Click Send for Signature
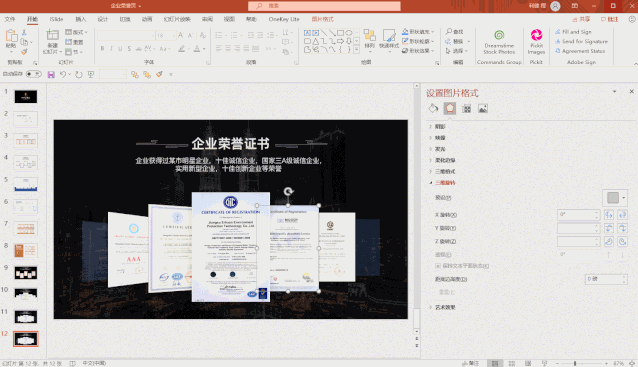This screenshot has height=367, width=638. 581,41
